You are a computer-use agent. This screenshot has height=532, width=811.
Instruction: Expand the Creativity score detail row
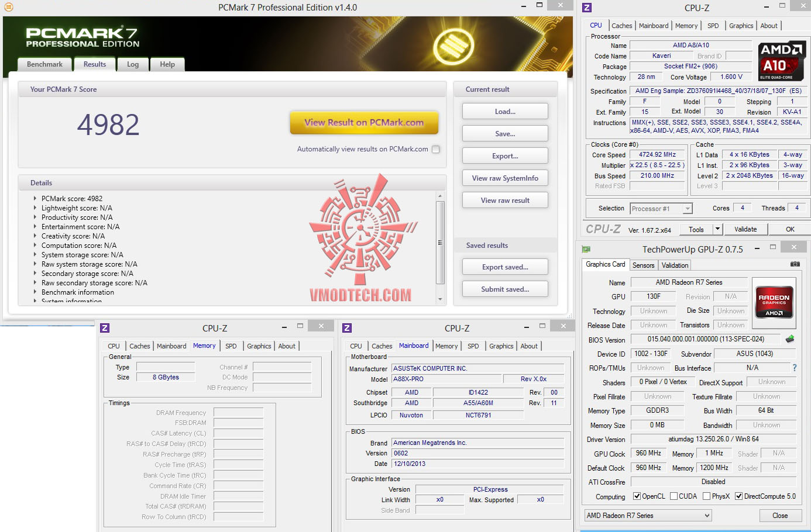point(35,236)
